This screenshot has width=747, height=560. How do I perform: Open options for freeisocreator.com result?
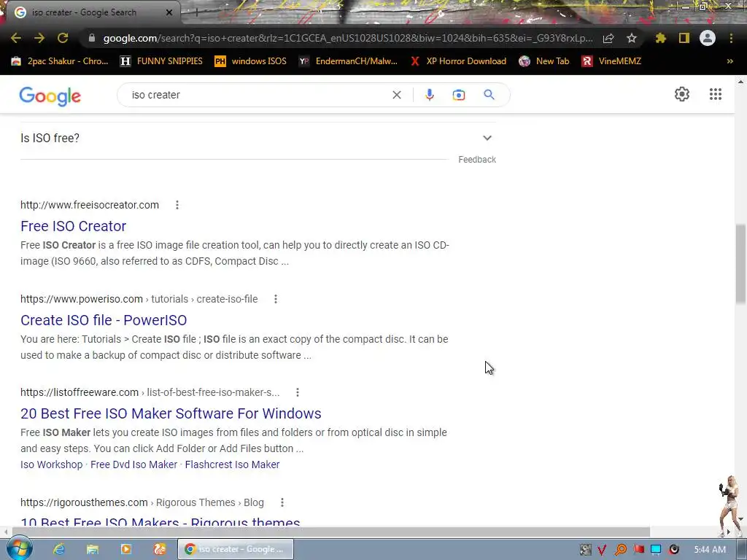point(177,205)
